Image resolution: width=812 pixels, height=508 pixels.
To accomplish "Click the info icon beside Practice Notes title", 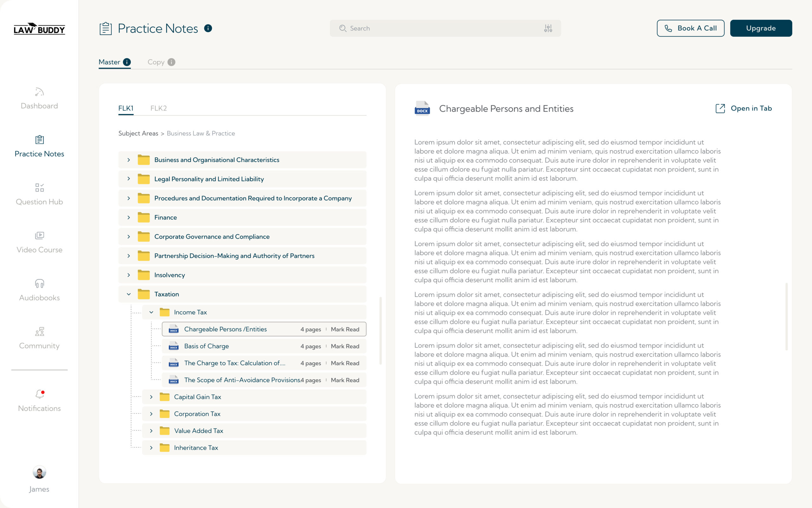I will 208,28.
